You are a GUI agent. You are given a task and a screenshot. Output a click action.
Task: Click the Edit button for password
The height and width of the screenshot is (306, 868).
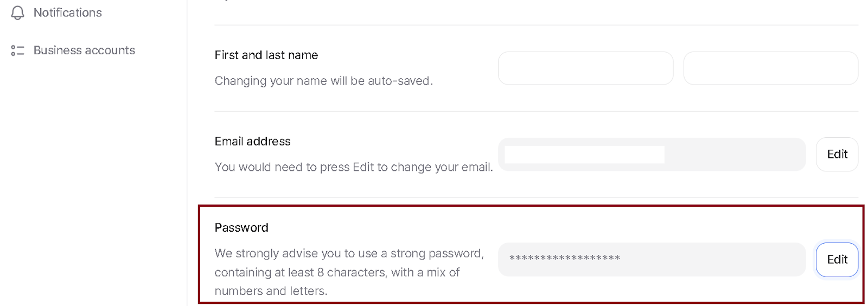(837, 260)
